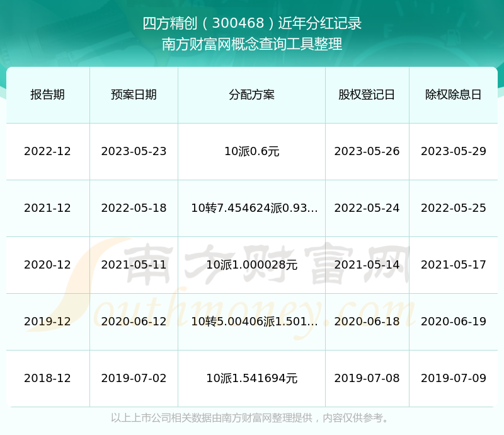
Task: Click the date cell 2022-05-24
Action: click(367, 208)
